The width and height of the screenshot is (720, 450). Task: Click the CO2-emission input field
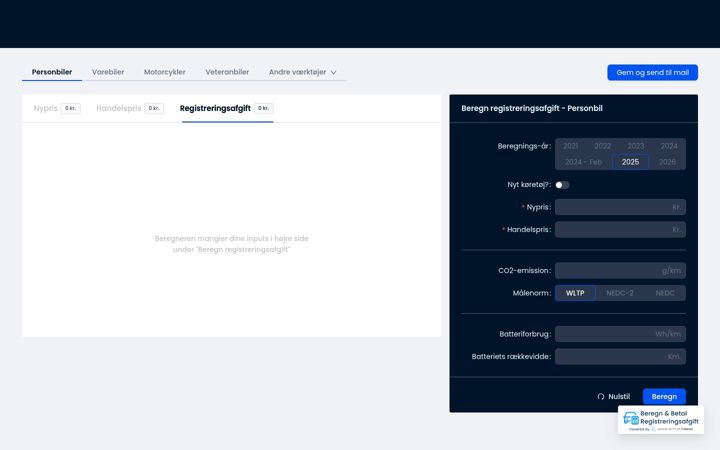[620, 270]
